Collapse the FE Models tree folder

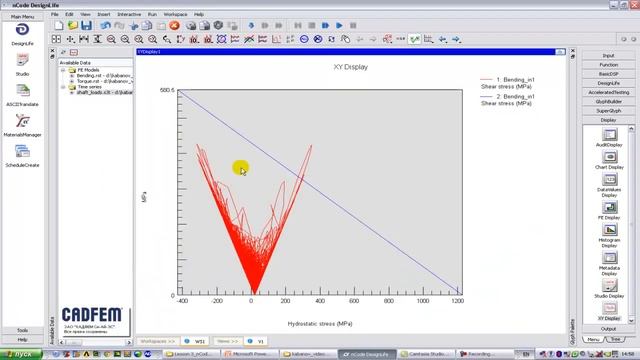point(63,70)
